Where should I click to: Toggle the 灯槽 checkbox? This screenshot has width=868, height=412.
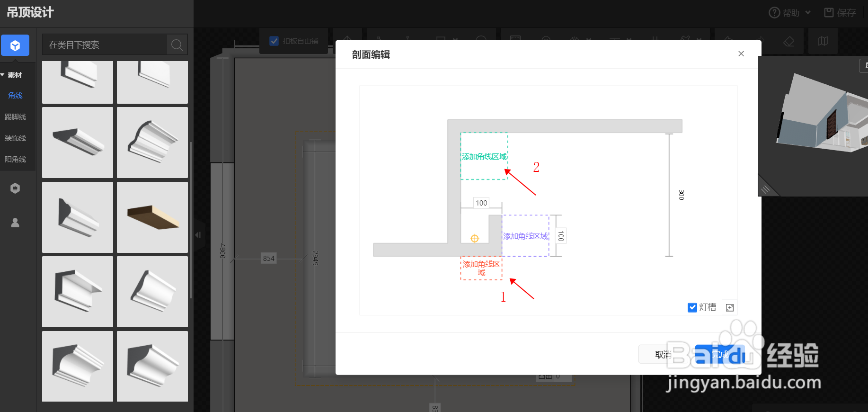click(692, 308)
